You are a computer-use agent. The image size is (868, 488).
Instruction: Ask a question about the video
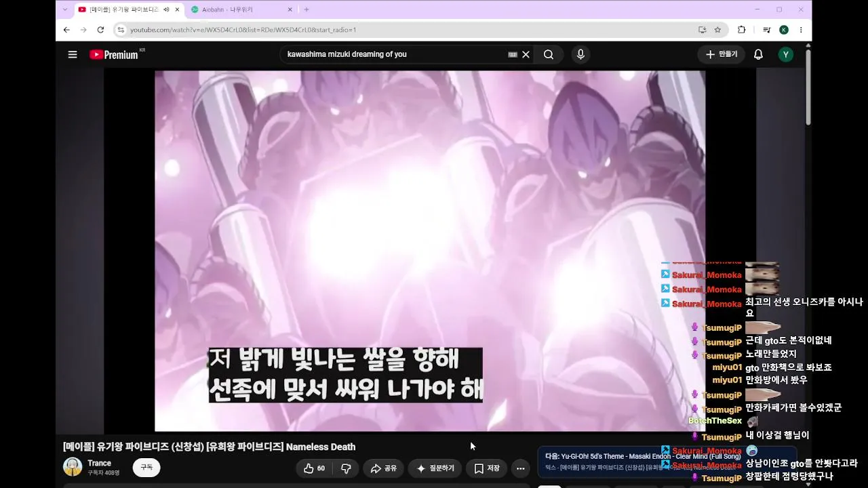point(435,468)
